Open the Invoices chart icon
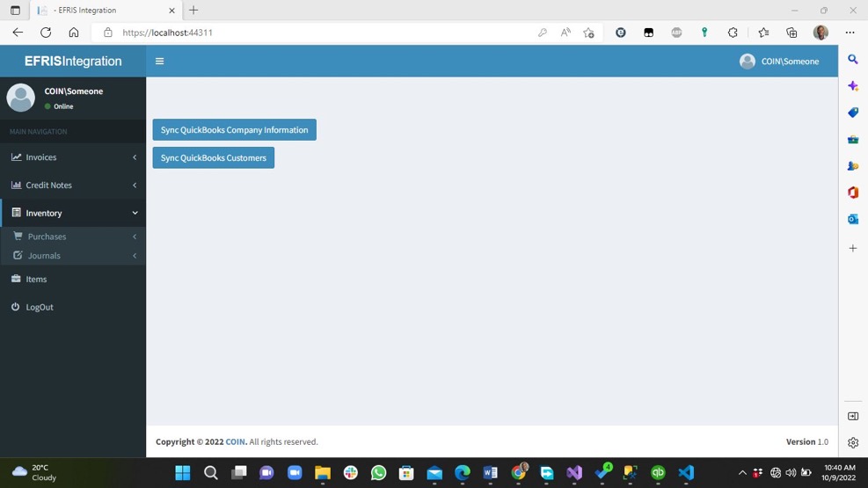 click(16, 157)
